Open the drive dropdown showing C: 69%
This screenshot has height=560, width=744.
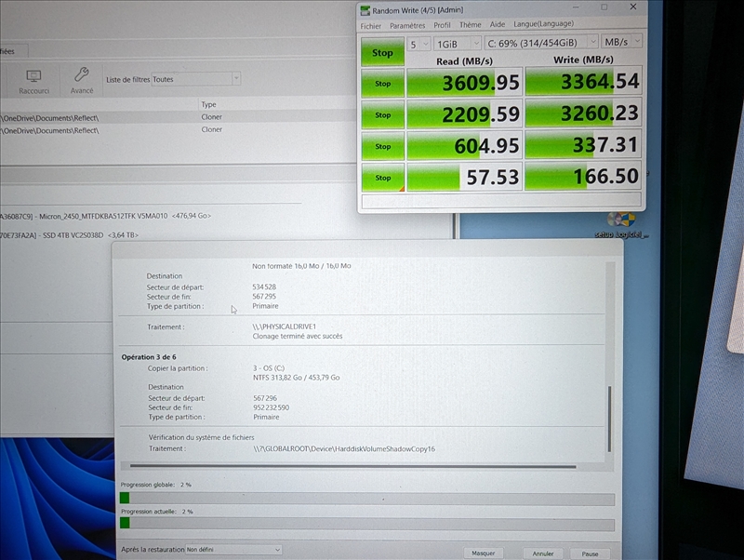(541, 43)
